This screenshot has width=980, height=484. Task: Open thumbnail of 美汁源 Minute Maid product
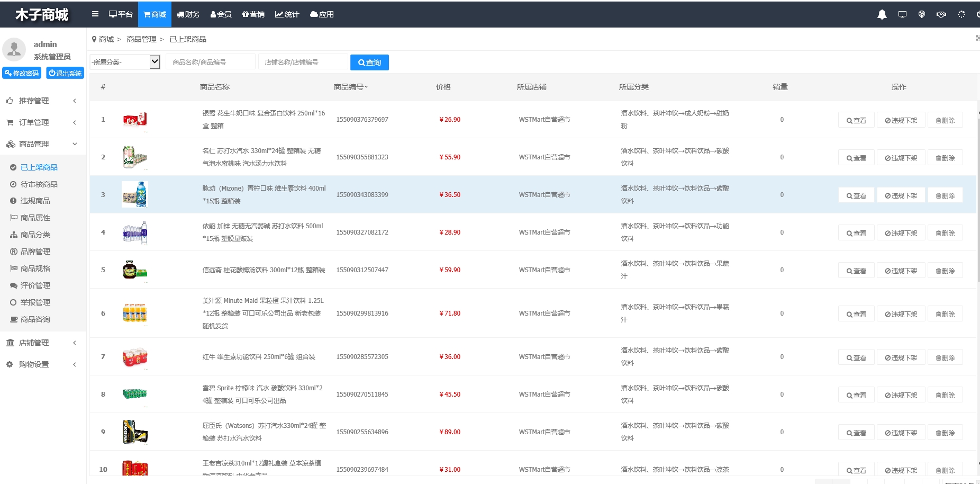(x=135, y=313)
